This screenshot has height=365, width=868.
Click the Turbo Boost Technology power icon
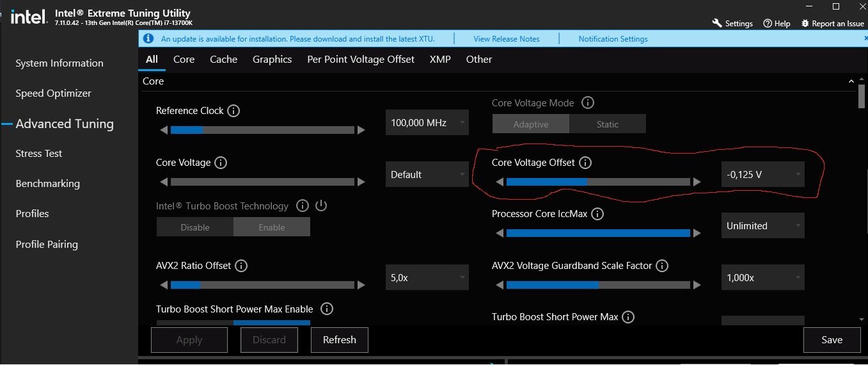coord(321,206)
